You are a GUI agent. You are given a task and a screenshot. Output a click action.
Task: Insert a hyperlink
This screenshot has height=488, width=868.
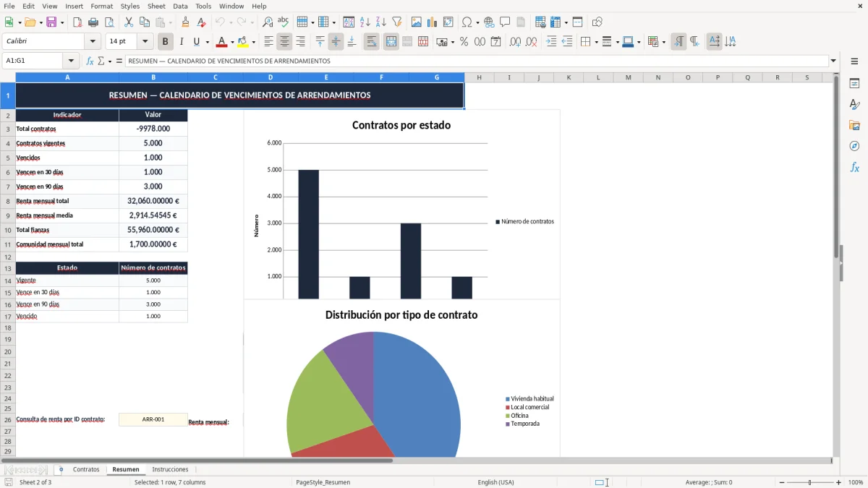tap(489, 22)
